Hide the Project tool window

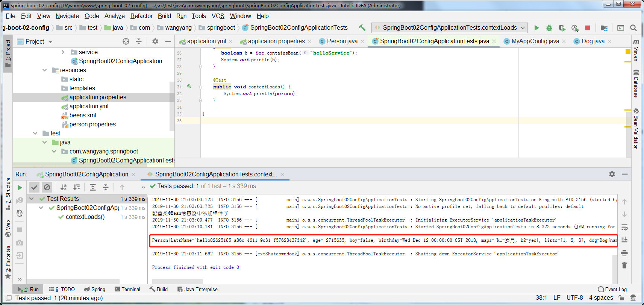[x=168, y=41]
